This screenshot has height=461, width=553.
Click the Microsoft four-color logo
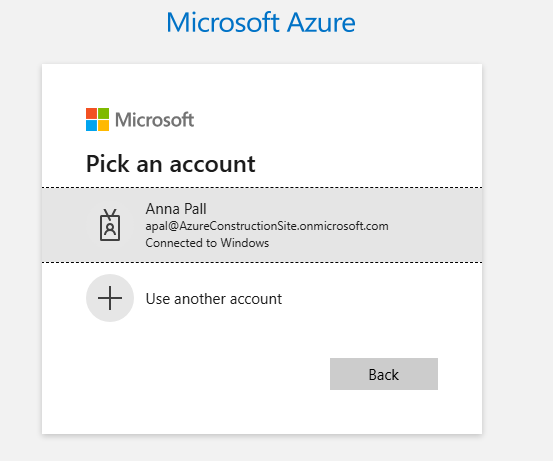[x=97, y=120]
